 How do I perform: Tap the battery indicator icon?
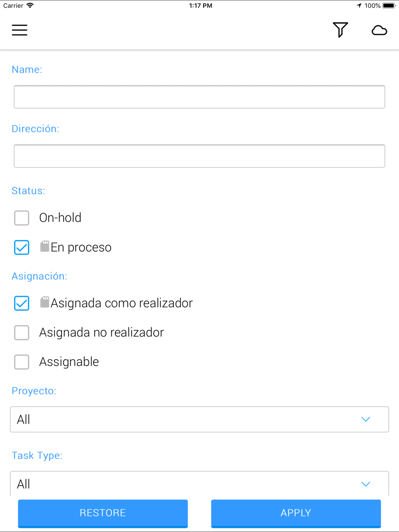pyautogui.click(x=389, y=6)
